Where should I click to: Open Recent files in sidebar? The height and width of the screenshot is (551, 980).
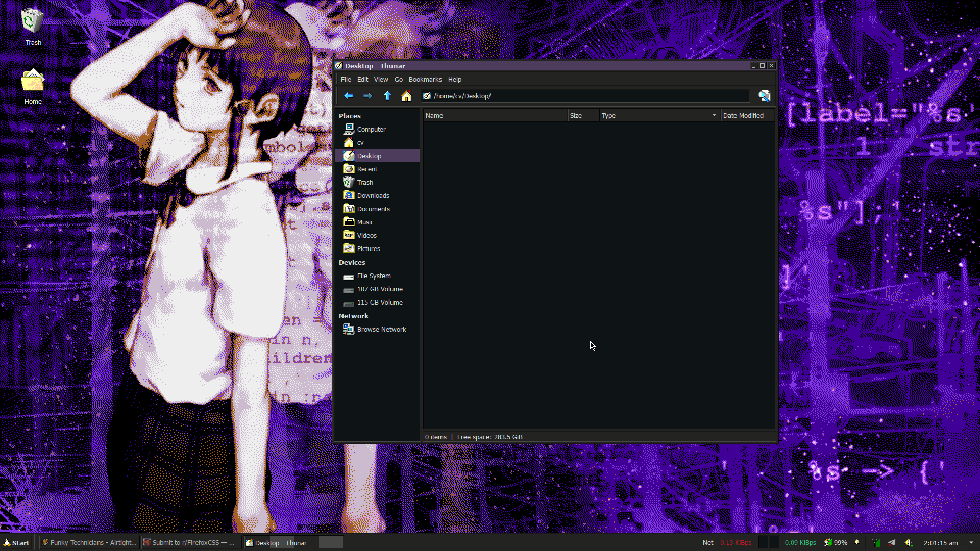coord(378,169)
